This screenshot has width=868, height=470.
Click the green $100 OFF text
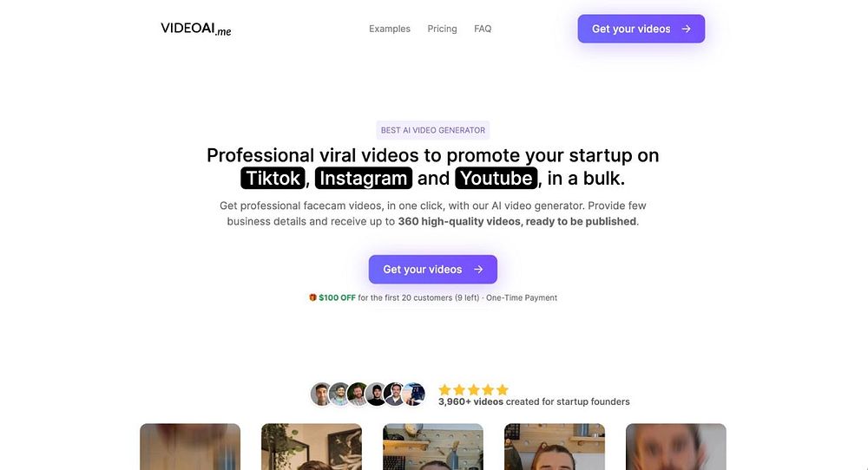click(337, 297)
